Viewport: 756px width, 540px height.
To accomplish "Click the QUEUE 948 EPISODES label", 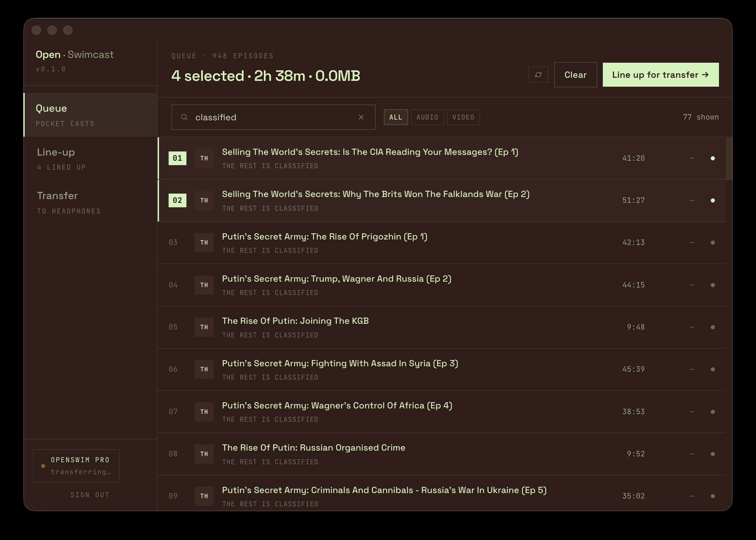I will click(222, 56).
